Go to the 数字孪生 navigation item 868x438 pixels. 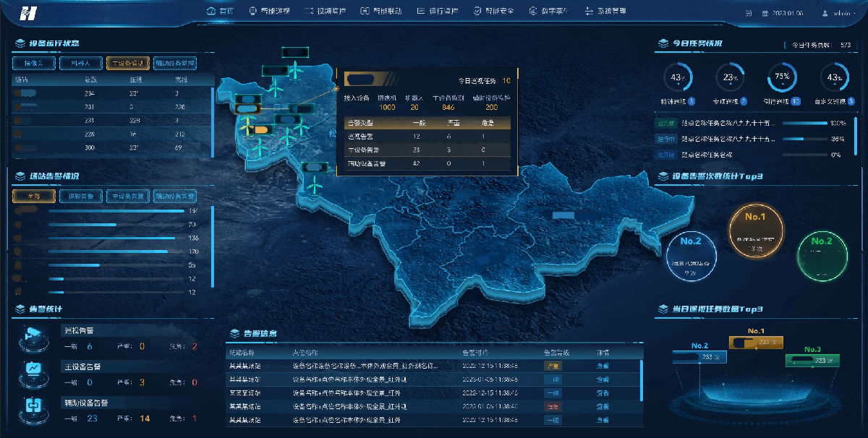548,12
